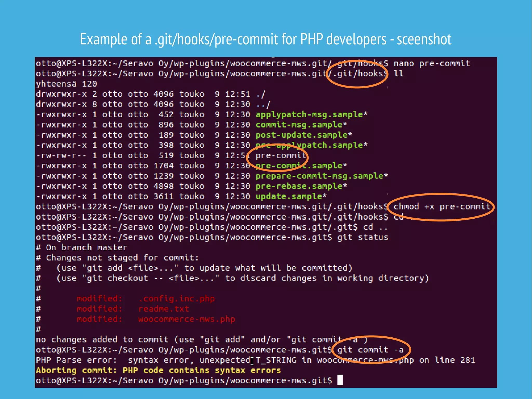Click modified file '.config.inc.php'
The image size is (532, 399).
177,299
